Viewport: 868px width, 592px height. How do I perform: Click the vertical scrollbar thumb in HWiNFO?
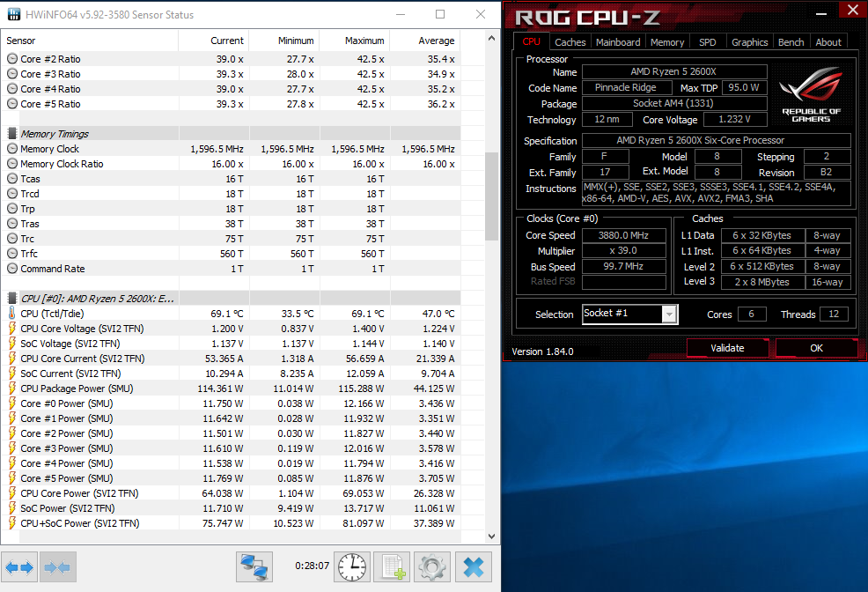(491, 196)
